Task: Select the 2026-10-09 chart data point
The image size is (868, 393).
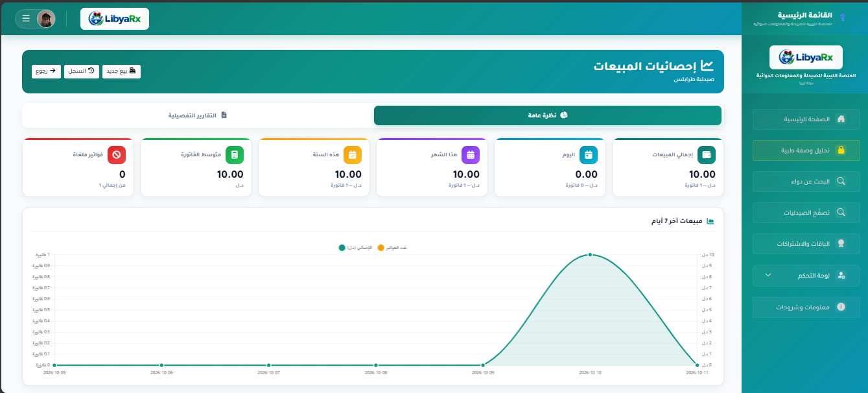Action: click(483, 365)
